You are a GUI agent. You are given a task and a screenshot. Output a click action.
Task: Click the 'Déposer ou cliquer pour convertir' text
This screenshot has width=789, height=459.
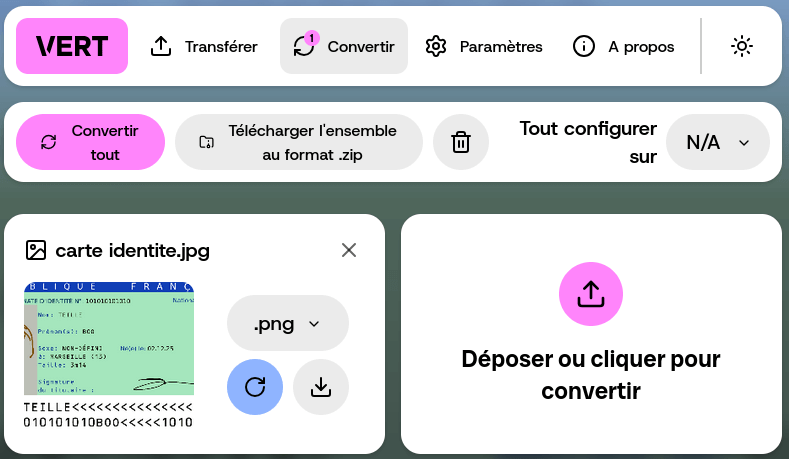pos(590,374)
